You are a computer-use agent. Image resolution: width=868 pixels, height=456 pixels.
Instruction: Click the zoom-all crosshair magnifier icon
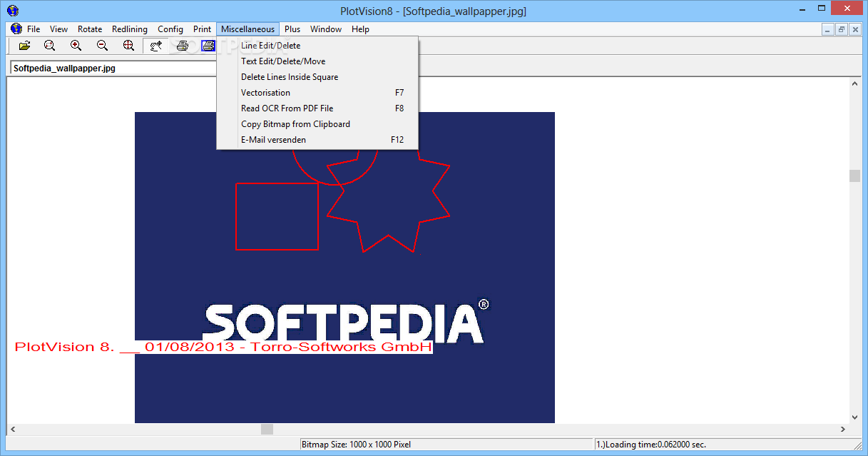(129, 46)
